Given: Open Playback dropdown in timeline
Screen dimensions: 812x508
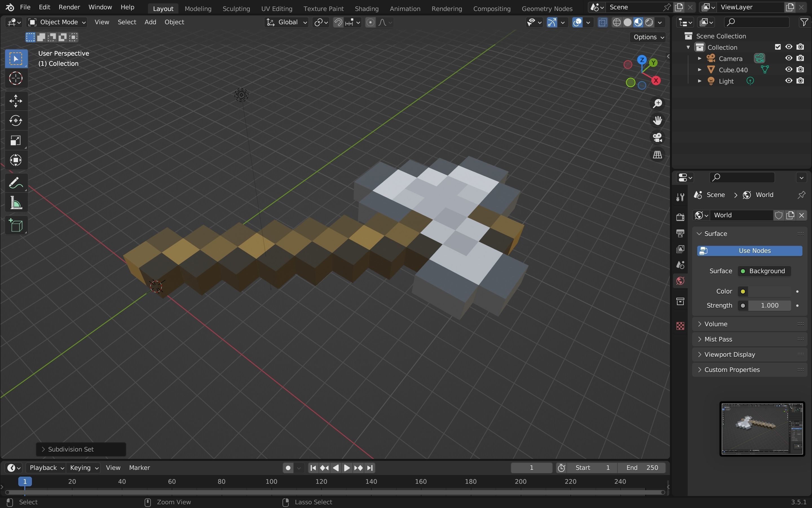Looking at the screenshot, I should coord(46,468).
